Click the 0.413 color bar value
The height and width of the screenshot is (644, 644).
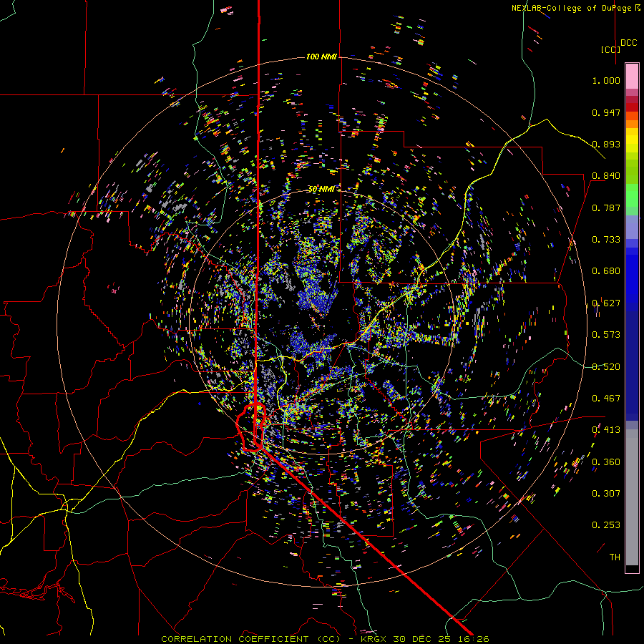(x=606, y=430)
